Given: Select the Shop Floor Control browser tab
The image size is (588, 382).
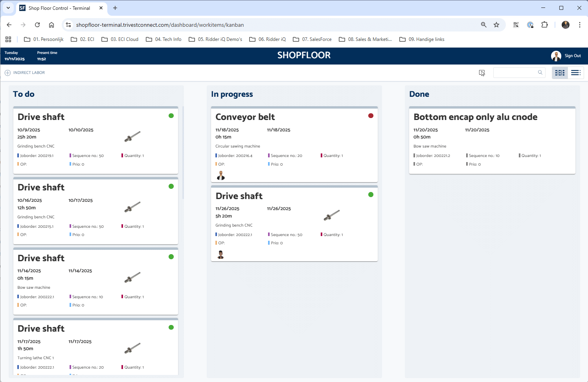Looking at the screenshot, I should (59, 8).
